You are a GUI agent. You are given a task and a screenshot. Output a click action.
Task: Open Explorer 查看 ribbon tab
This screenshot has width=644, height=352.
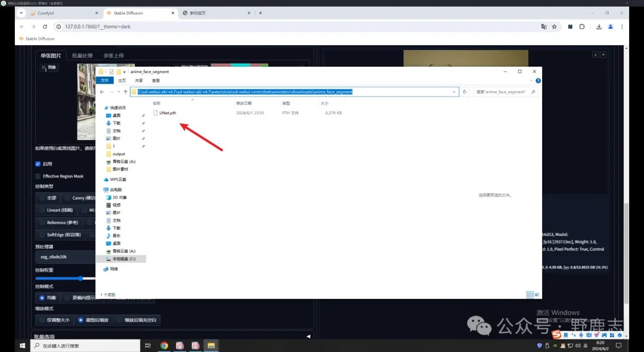click(156, 81)
